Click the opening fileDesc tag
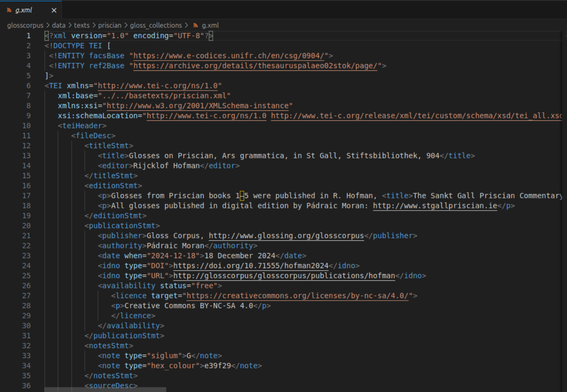This screenshot has width=567, height=392. click(x=93, y=136)
